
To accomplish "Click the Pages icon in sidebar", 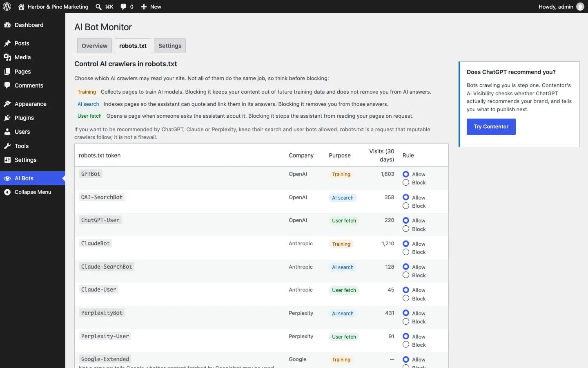I will 7,72.
